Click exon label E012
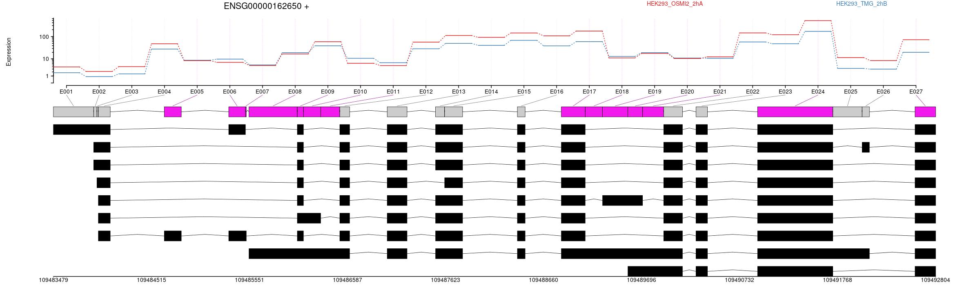 pos(425,92)
